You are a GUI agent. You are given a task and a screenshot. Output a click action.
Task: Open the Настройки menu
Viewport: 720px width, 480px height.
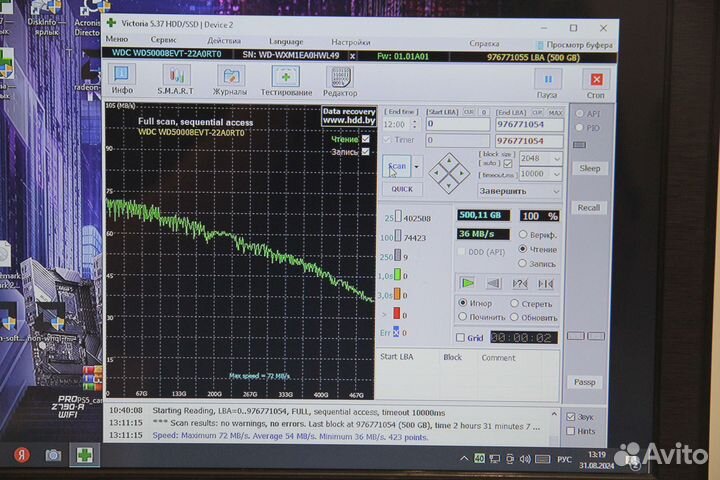click(351, 42)
